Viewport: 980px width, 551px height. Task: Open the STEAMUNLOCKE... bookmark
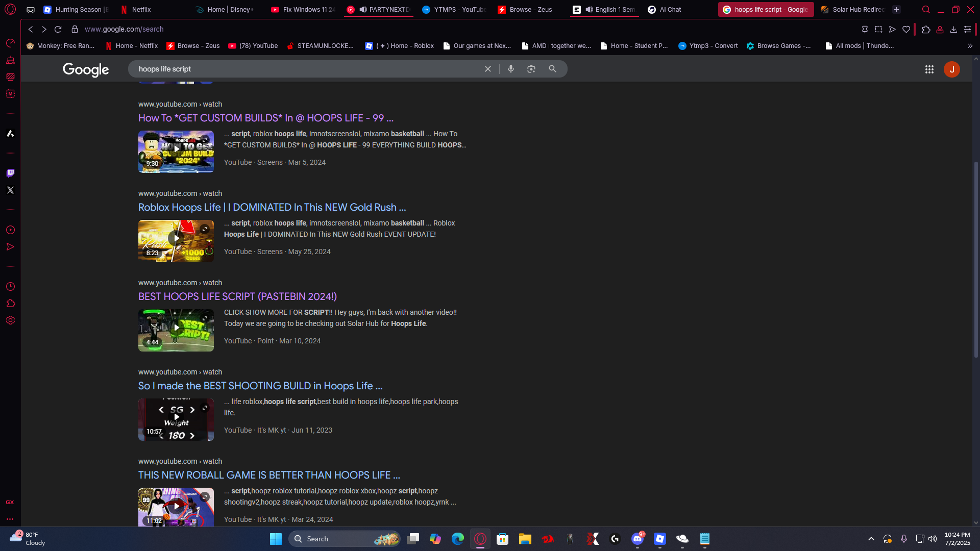tap(320, 46)
